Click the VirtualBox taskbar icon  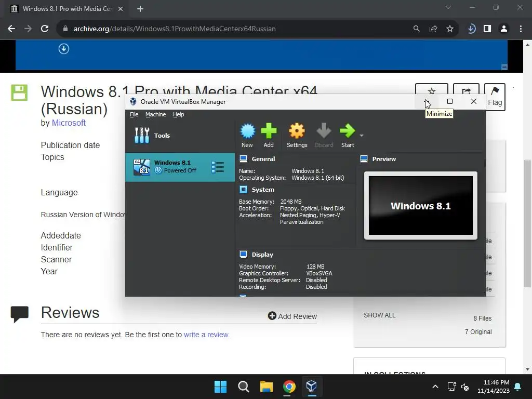tap(312, 387)
